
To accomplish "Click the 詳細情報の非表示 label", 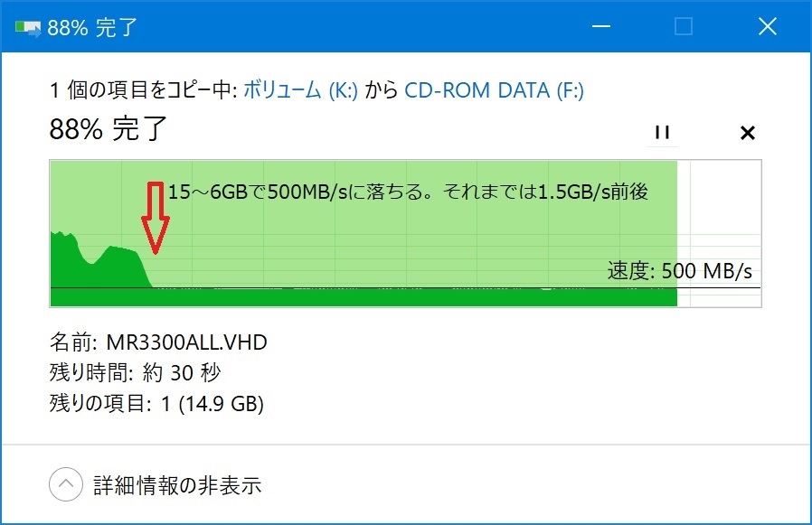I will 177,485.
